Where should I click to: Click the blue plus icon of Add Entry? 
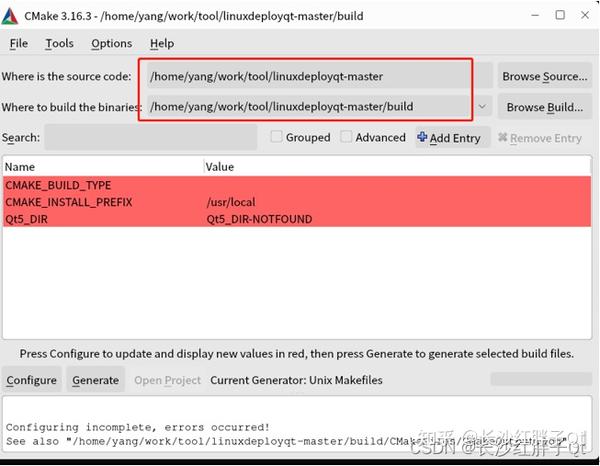(422, 137)
